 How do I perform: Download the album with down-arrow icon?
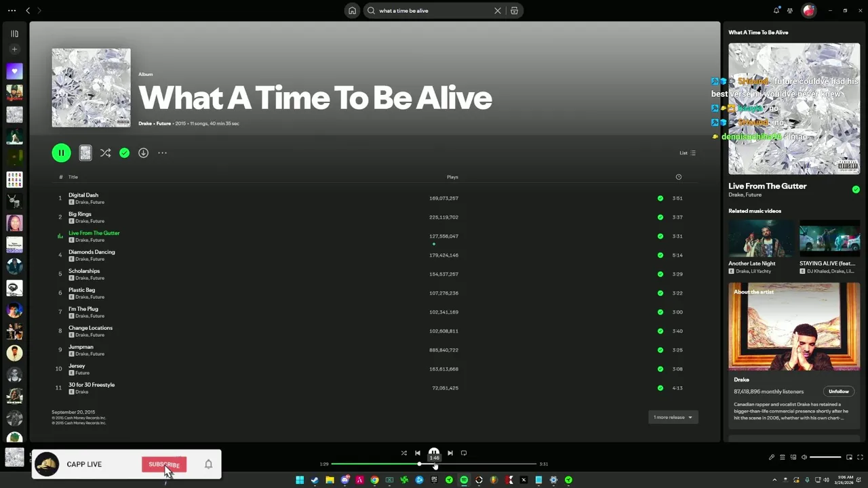143,153
